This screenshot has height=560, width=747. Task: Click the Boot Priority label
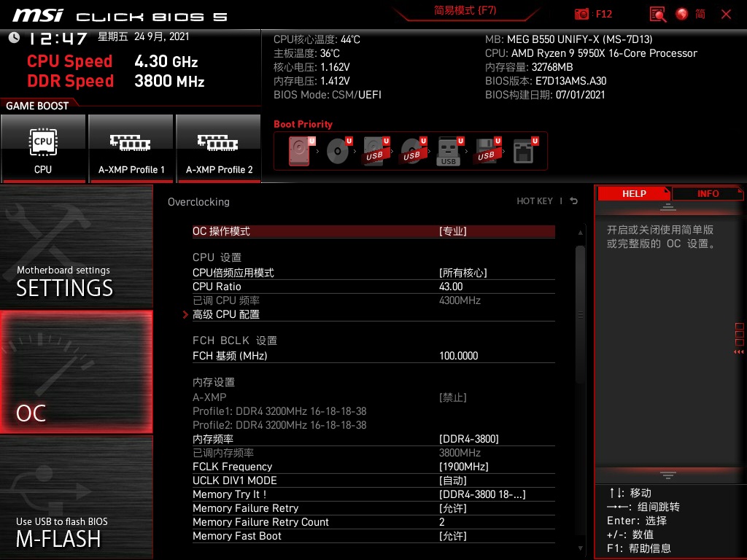click(x=303, y=124)
